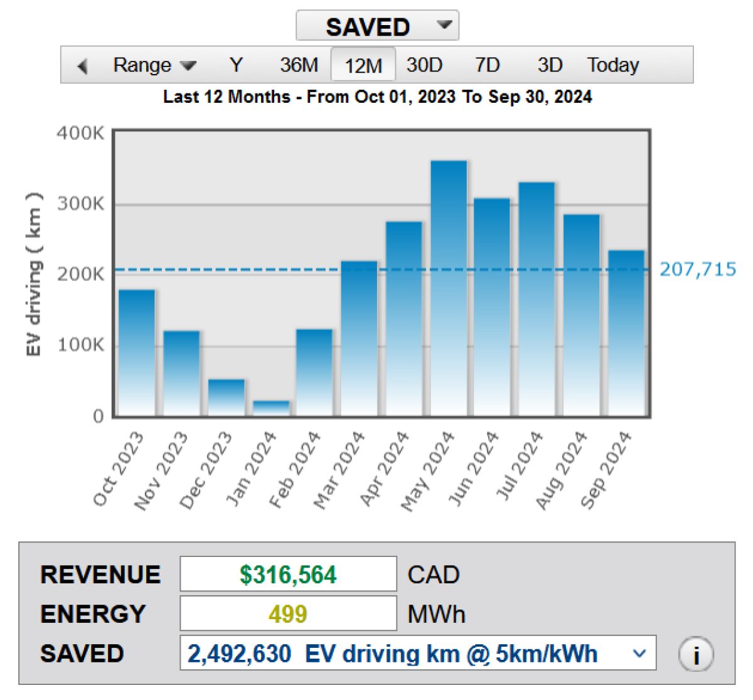The width and height of the screenshot is (753, 700).
Task: Choose the 3D time range
Action: (550, 65)
